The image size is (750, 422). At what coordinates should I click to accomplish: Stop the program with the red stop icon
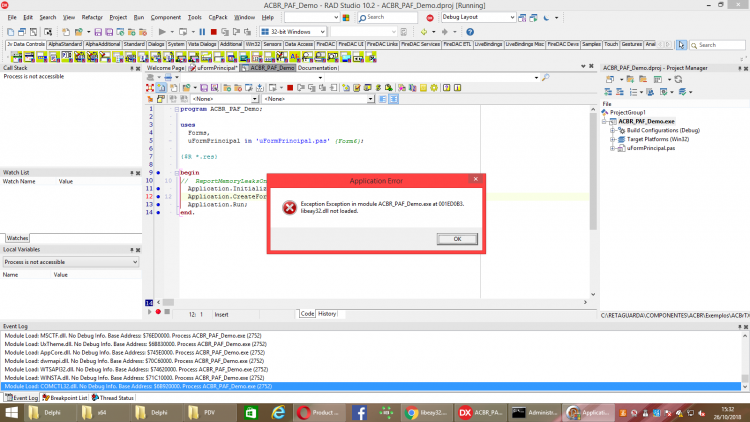tap(214, 32)
